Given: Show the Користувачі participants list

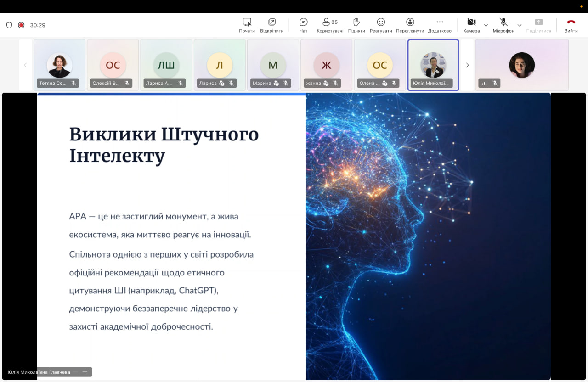Looking at the screenshot, I should tap(329, 25).
